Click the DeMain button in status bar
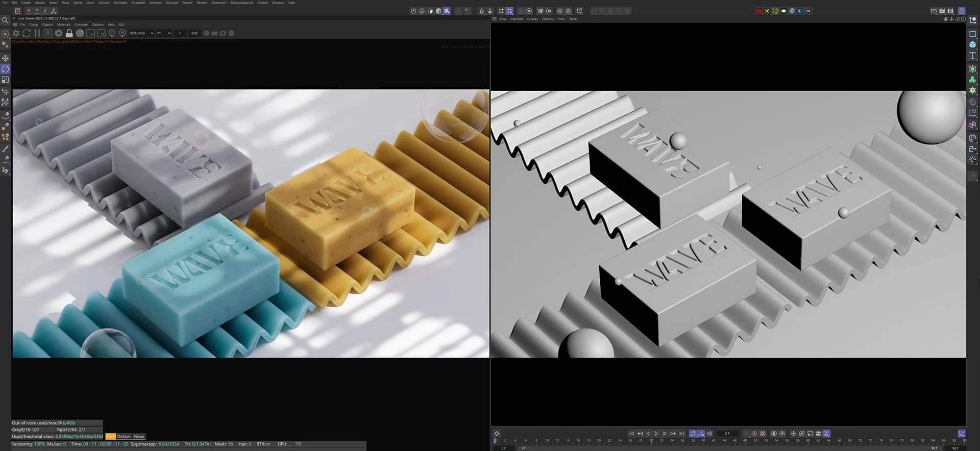Viewport: 980px width, 451px height. coord(124,437)
